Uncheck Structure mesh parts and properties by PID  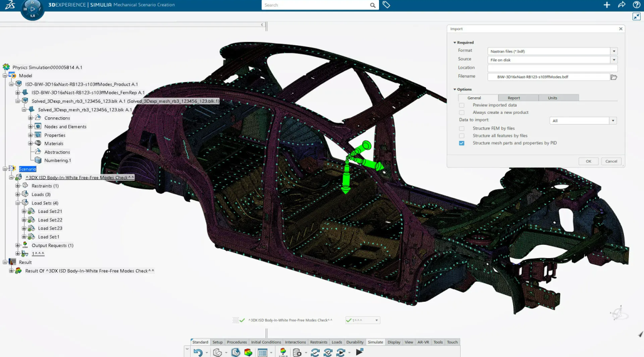462,143
